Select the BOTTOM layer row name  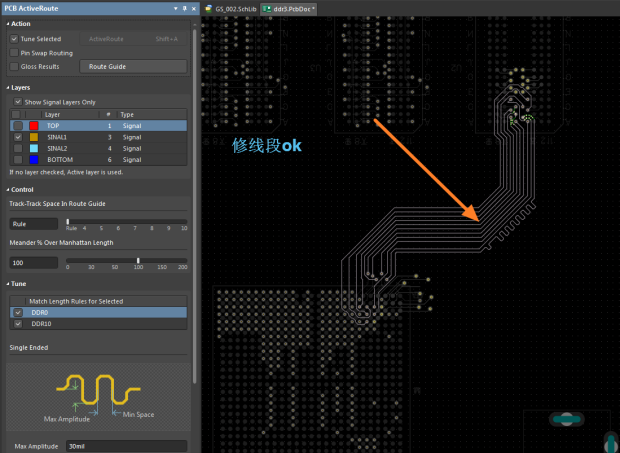click(x=60, y=160)
